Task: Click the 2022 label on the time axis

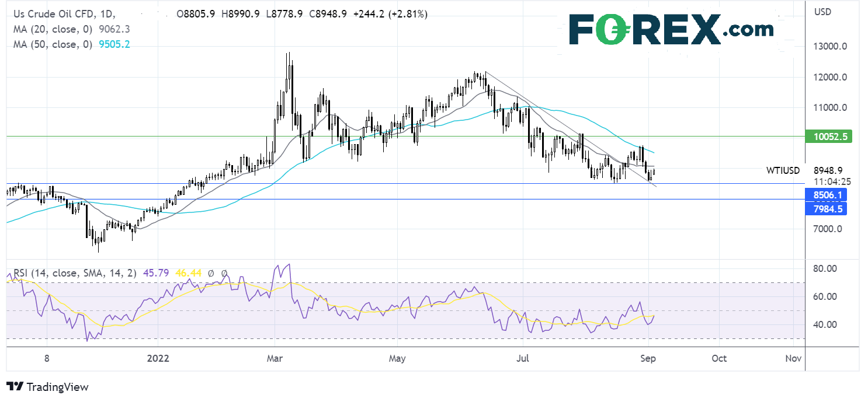Action: [x=158, y=358]
